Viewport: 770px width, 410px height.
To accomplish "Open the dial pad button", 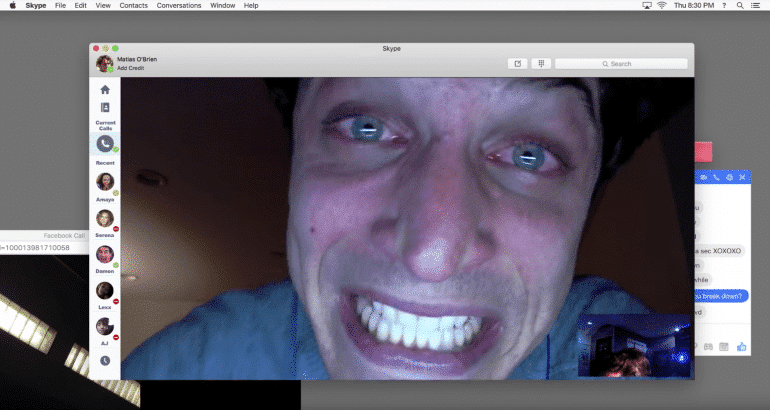I will [x=540, y=63].
